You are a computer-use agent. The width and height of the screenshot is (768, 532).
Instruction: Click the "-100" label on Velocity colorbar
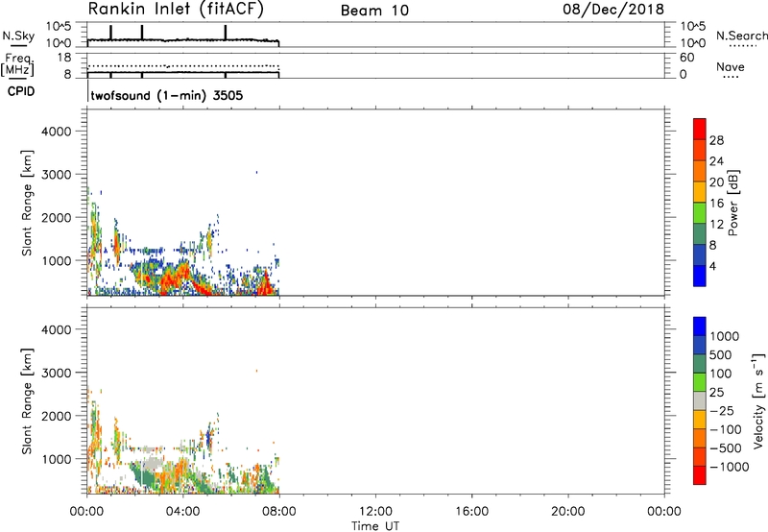726,429
